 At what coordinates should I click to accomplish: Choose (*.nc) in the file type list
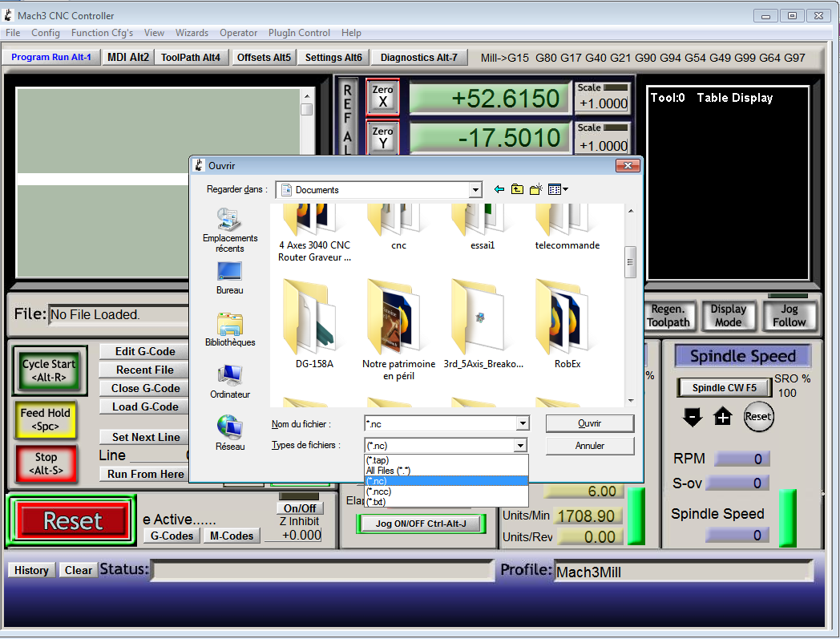coord(446,481)
